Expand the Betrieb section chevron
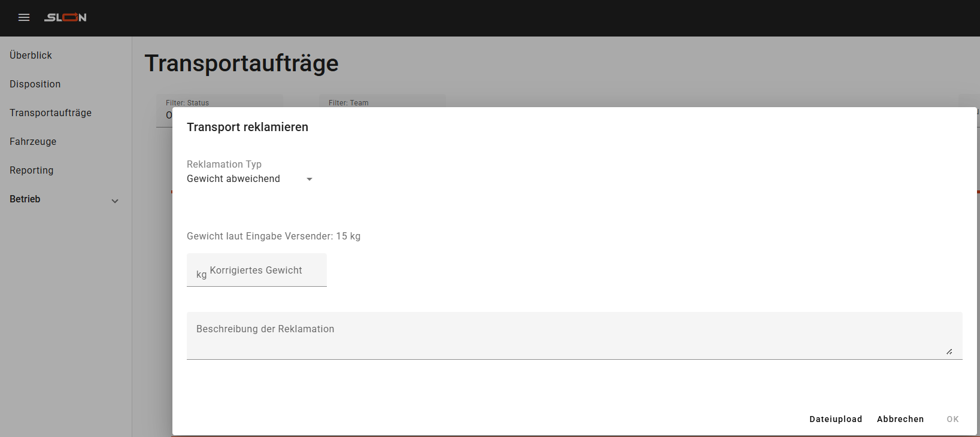This screenshot has width=980, height=437. pos(115,201)
